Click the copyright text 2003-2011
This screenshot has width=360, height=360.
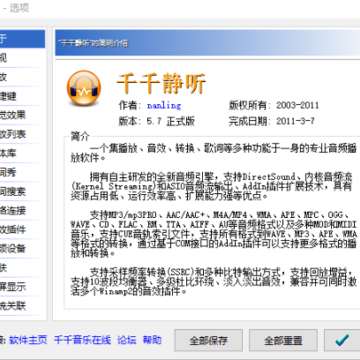[x=297, y=106]
